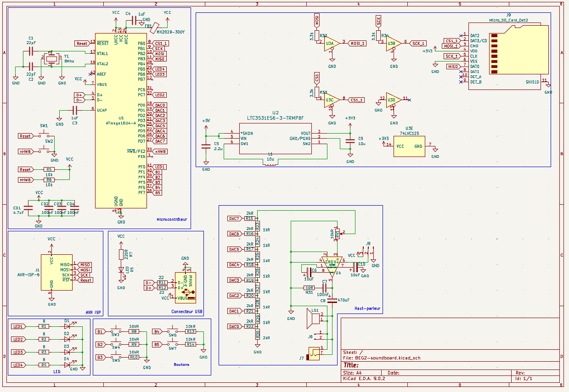Click the U3A buffer gate symbol
569x392 pixels.
[332, 44]
